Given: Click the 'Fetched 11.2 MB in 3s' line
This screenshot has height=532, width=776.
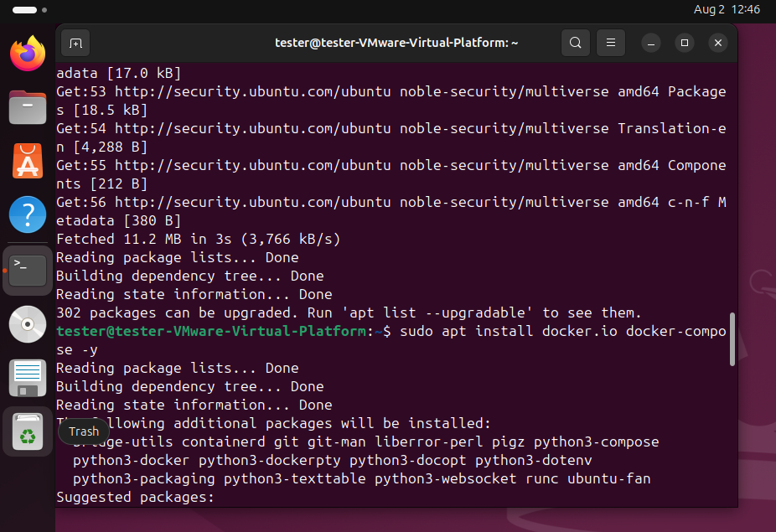Looking at the screenshot, I should pyautogui.click(x=199, y=239).
